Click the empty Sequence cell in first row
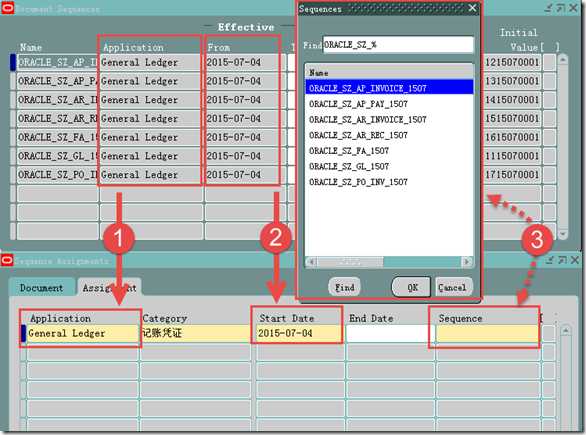Screen dimensions: 586x435 pos(487,333)
